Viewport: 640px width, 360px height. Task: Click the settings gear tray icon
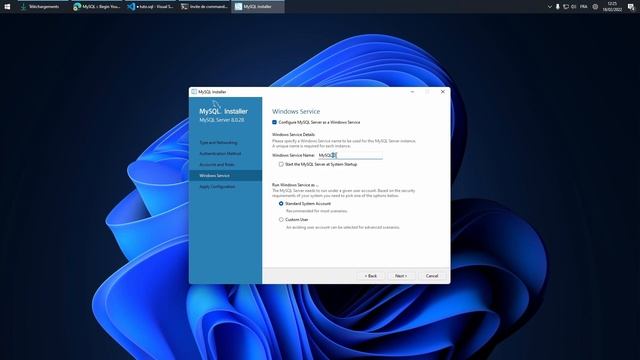pyautogui.click(x=596, y=7)
